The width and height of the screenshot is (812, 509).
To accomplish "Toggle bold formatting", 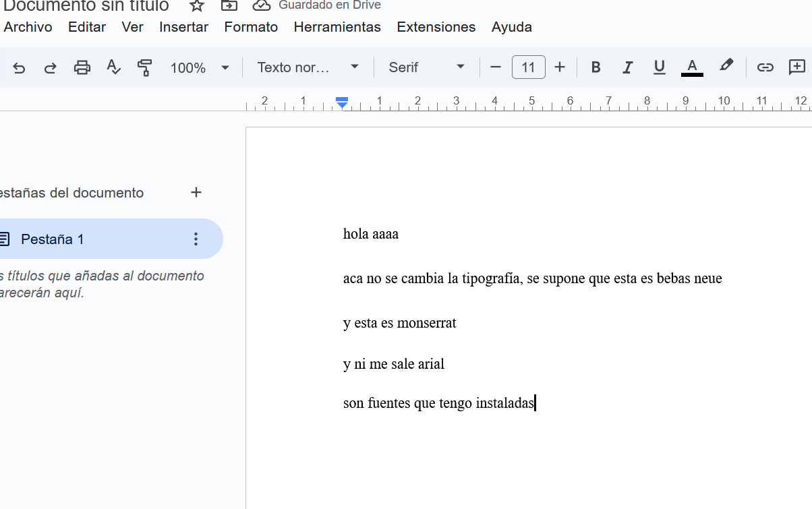I will (596, 67).
